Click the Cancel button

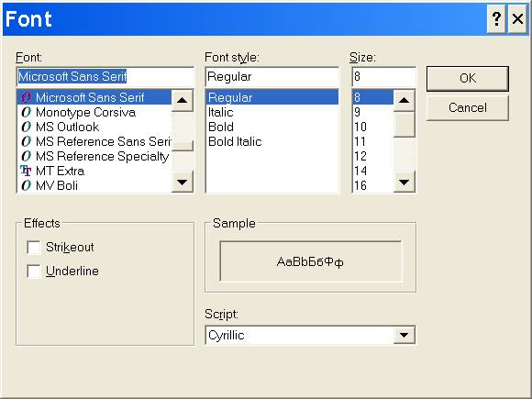[468, 108]
